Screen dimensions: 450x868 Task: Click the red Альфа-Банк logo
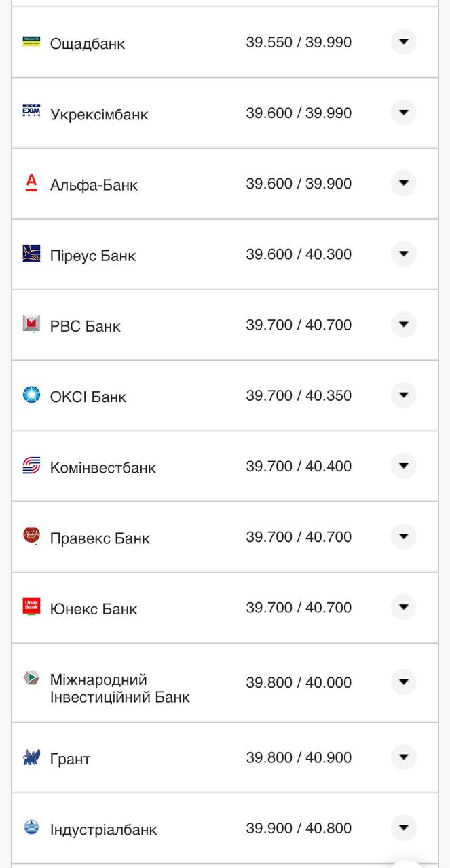click(31, 182)
